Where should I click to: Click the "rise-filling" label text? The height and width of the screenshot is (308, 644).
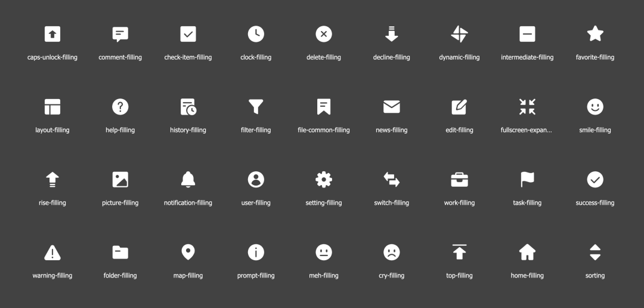pyautogui.click(x=52, y=203)
